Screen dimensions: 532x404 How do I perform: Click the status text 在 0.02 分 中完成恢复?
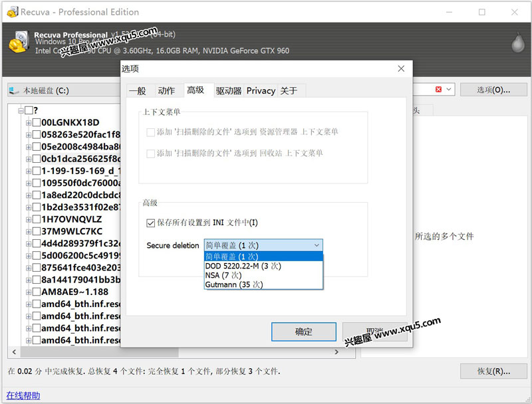47,371
